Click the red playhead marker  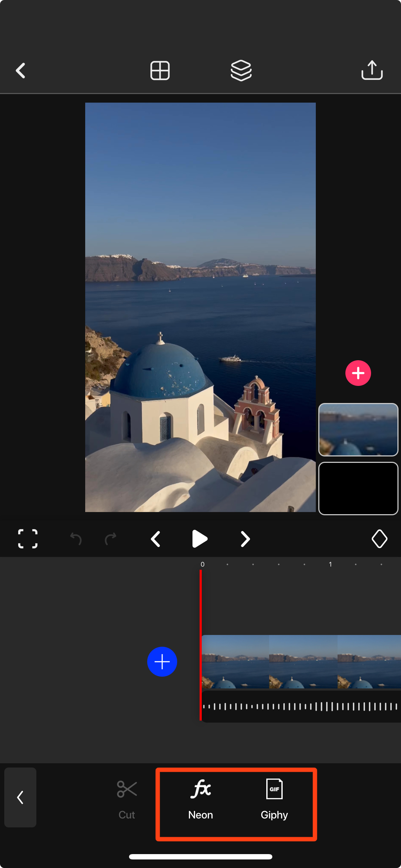[x=201, y=645]
